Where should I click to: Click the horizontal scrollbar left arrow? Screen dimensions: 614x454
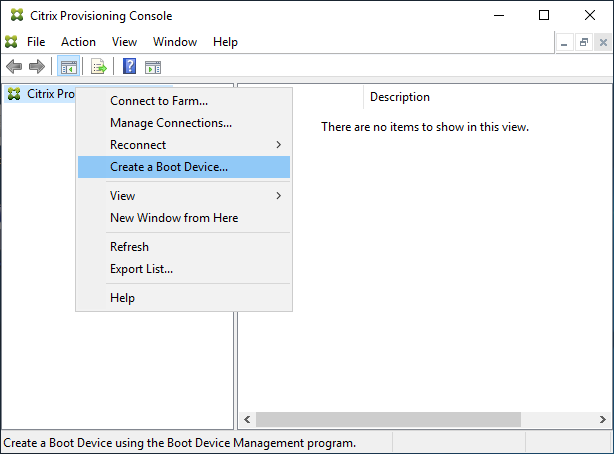tap(247, 420)
